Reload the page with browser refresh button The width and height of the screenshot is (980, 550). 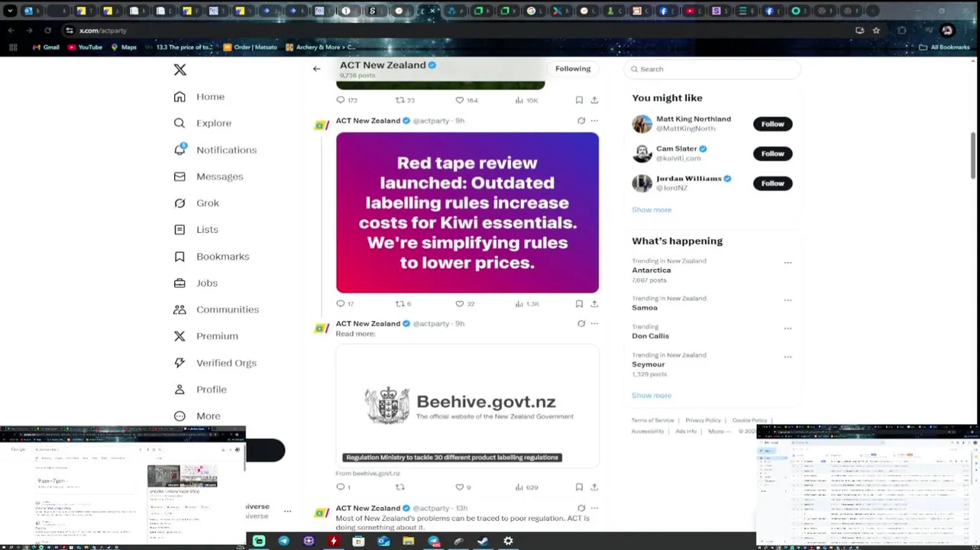(x=47, y=31)
